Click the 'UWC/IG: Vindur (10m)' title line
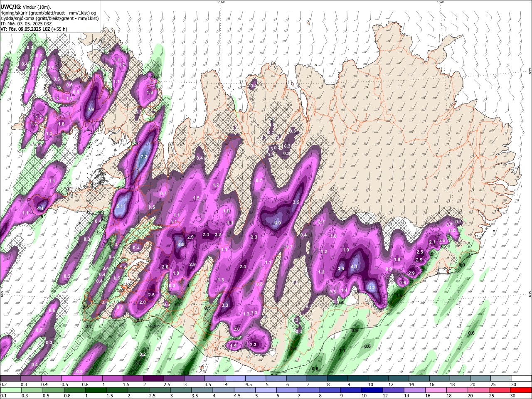The height and width of the screenshot is (399, 532). click(26, 7)
